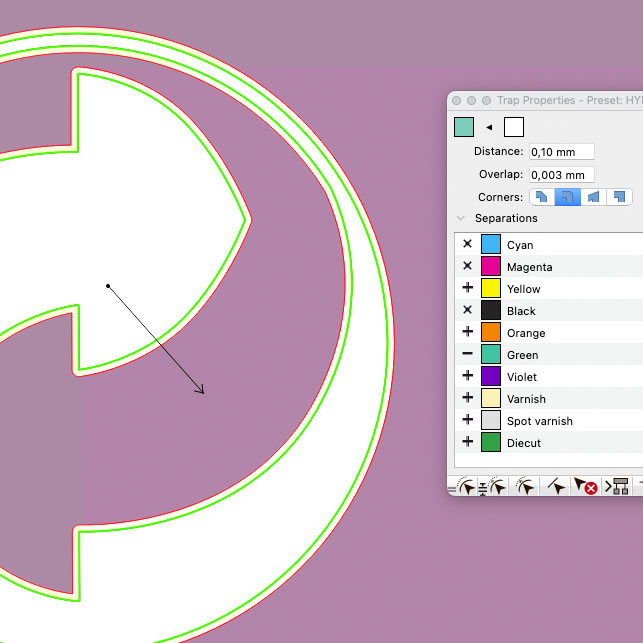
Task: Click the Spot varnish color swatch
Action: click(x=491, y=420)
